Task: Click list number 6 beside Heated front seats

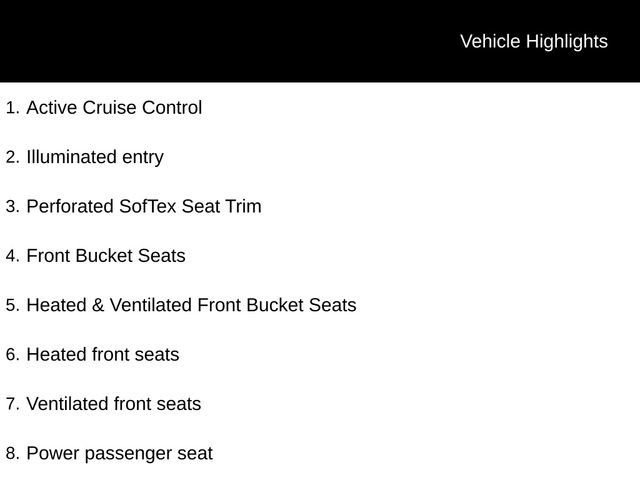Action: 11,355
